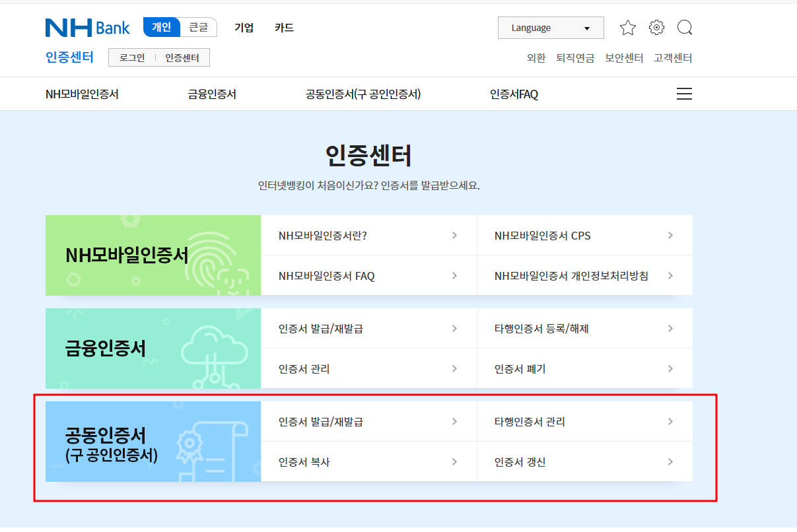Click the 금융인증서 cloud banner
797x532 pixels.
[x=153, y=349]
